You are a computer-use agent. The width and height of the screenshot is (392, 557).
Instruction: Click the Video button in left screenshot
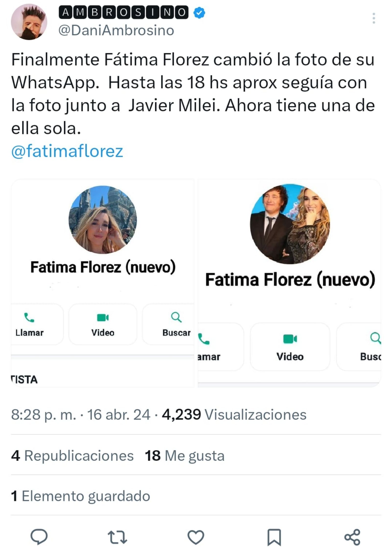pyautogui.click(x=103, y=324)
